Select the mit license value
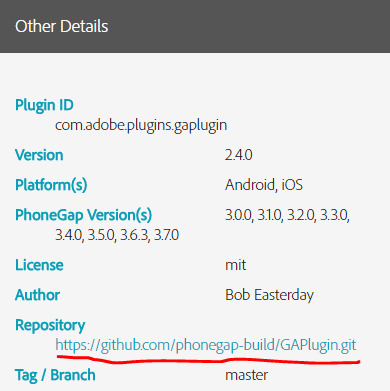390x391 pixels. tap(236, 265)
